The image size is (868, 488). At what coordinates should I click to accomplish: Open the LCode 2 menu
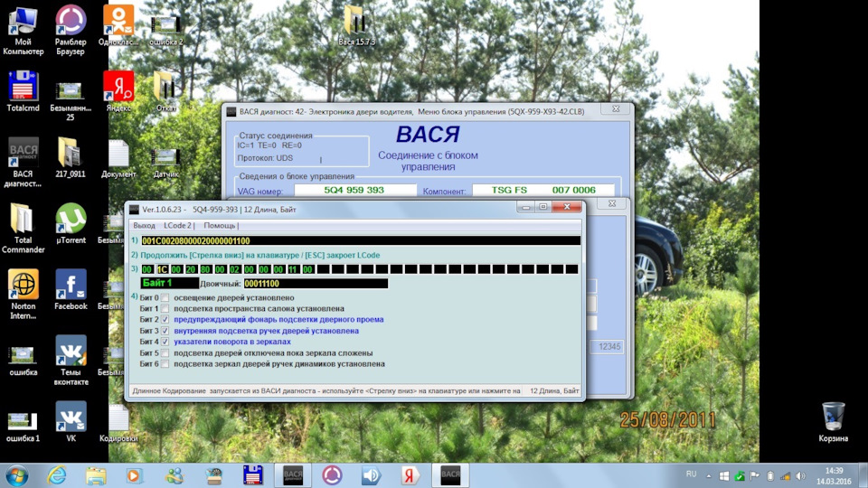pos(179,226)
